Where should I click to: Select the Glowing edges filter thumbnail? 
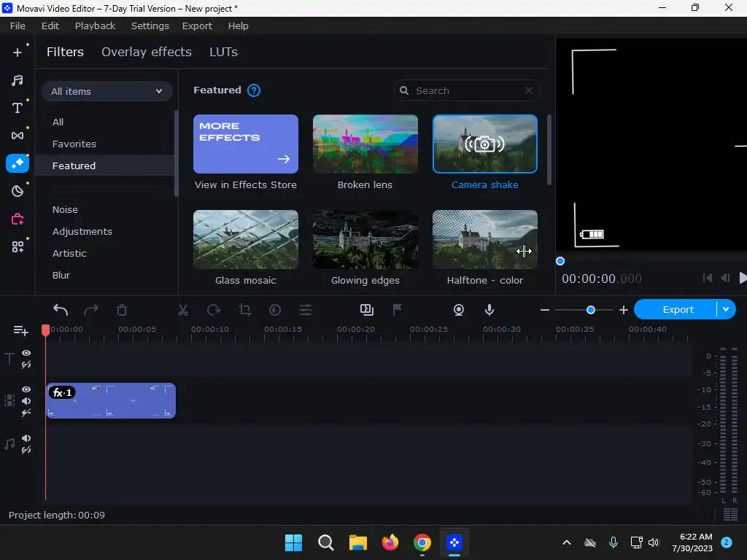[x=365, y=239]
